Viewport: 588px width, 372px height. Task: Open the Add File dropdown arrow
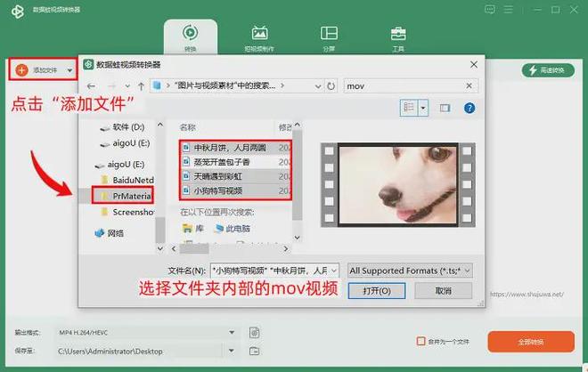click(69, 70)
